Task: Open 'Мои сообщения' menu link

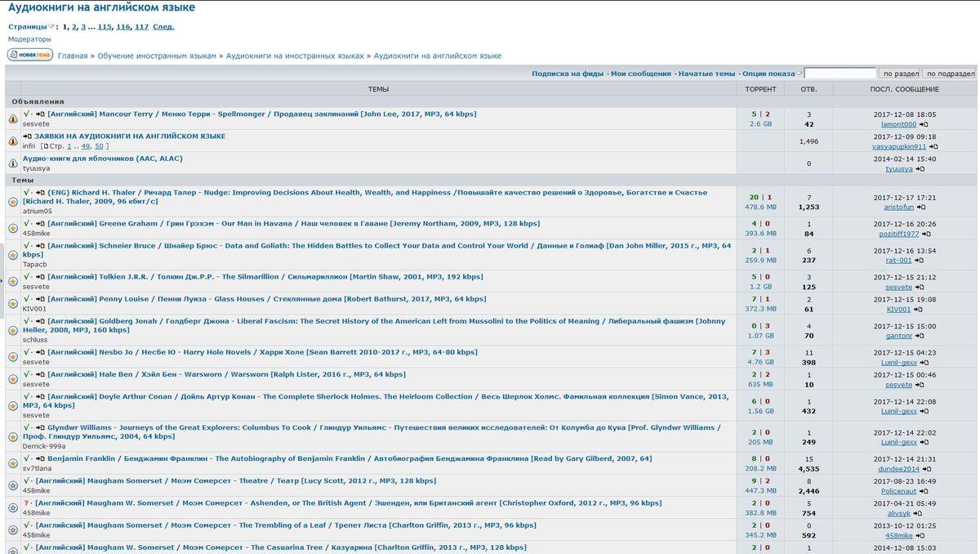Action: pyautogui.click(x=640, y=74)
